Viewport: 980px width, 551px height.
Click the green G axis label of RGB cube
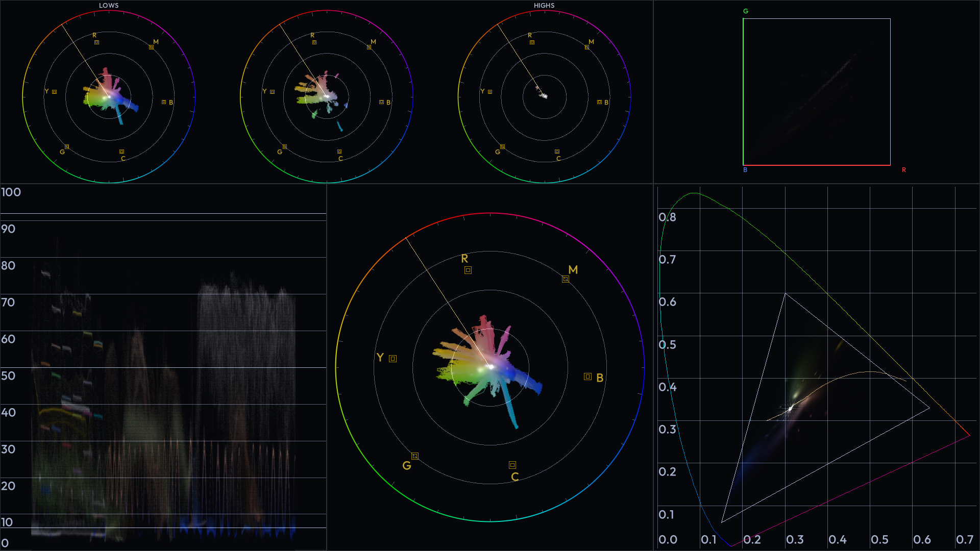pos(746,11)
